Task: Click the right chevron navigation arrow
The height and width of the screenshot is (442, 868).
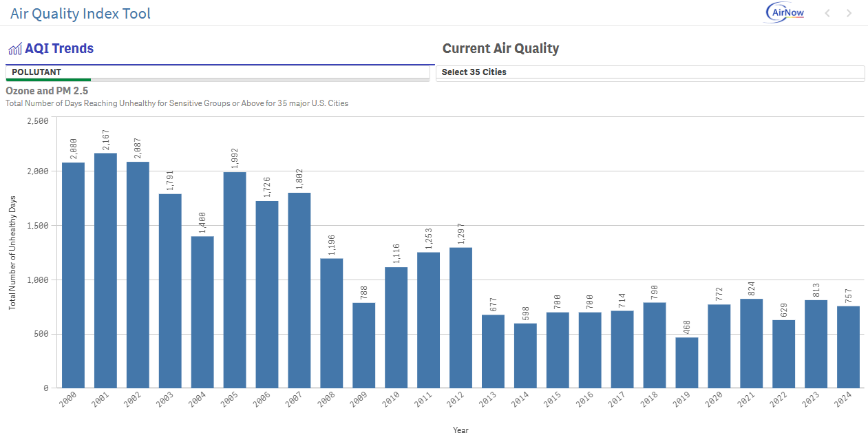Action: pyautogui.click(x=848, y=12)
